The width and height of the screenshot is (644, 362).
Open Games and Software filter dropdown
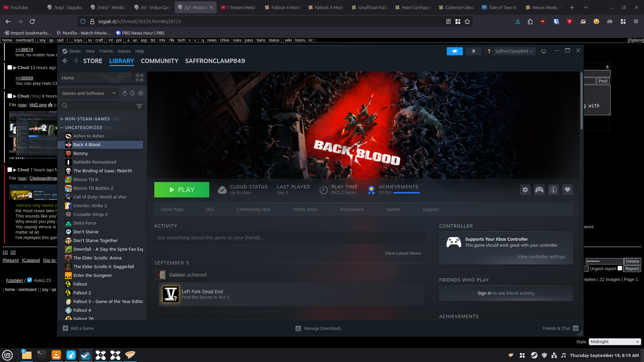click(x=89, y=93)
